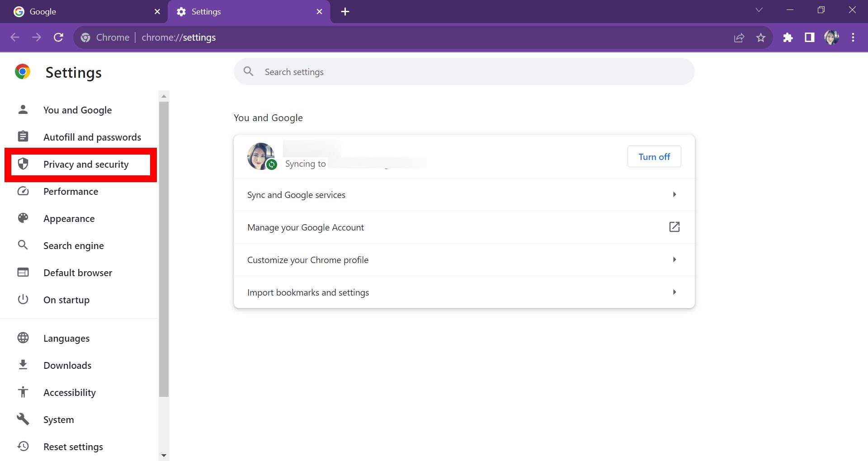Click the magnifier icon beside Search engine
This screenshot has height=461, width=868.
click(x=23, y=245)
